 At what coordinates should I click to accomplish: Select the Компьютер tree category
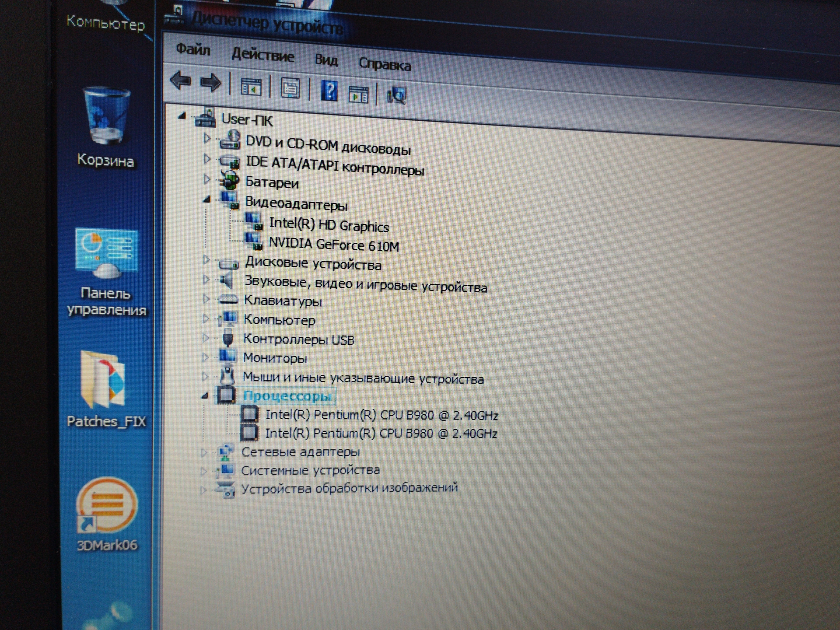[279, 320]
